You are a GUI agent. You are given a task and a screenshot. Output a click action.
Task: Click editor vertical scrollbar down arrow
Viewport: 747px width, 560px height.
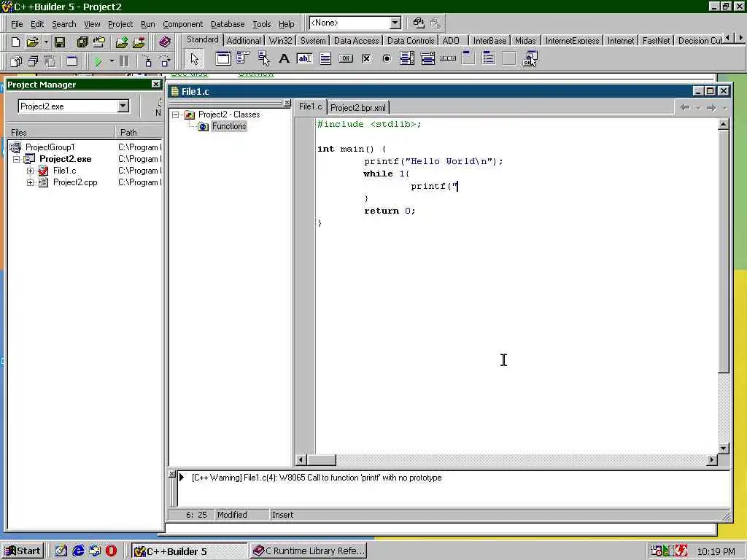click(x=723, y=448)
